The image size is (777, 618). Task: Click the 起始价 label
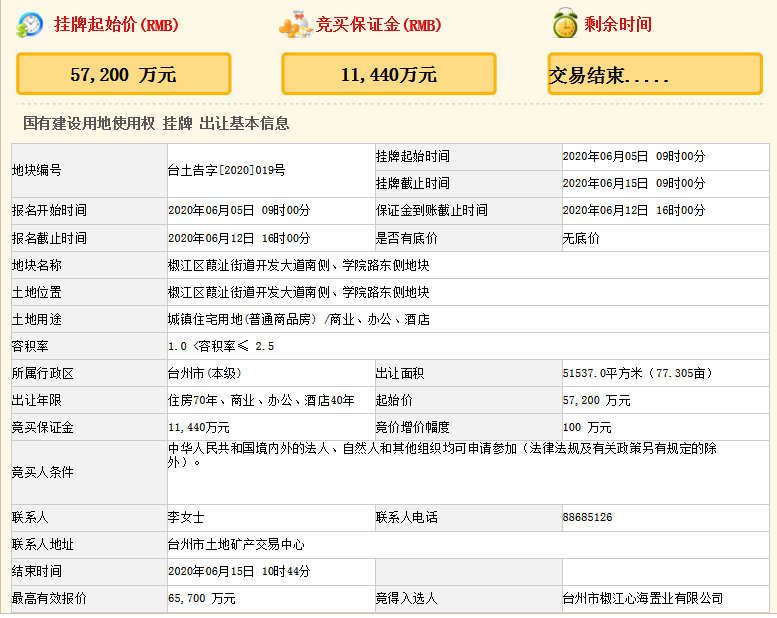click(x=394, y=400)
